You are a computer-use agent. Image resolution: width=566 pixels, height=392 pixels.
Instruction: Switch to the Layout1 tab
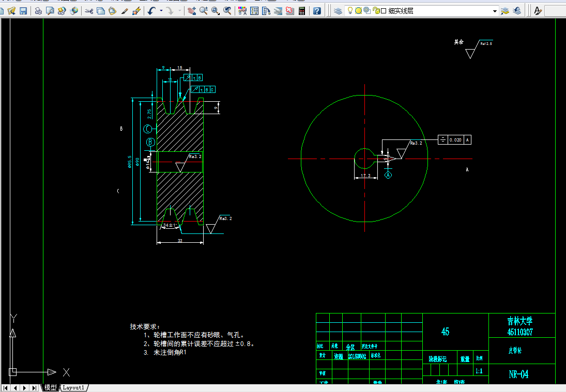pos(73,387)
